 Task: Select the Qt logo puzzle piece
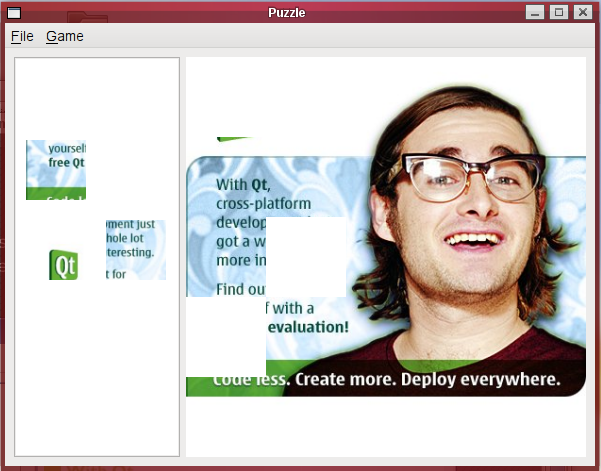(56, 250)
